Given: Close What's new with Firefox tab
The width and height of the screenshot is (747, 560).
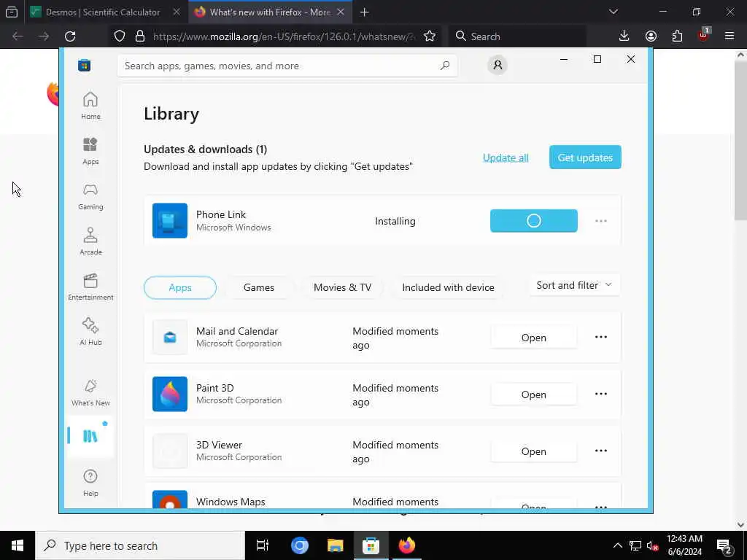Looking at the screenshot, I should coord(341,12).
